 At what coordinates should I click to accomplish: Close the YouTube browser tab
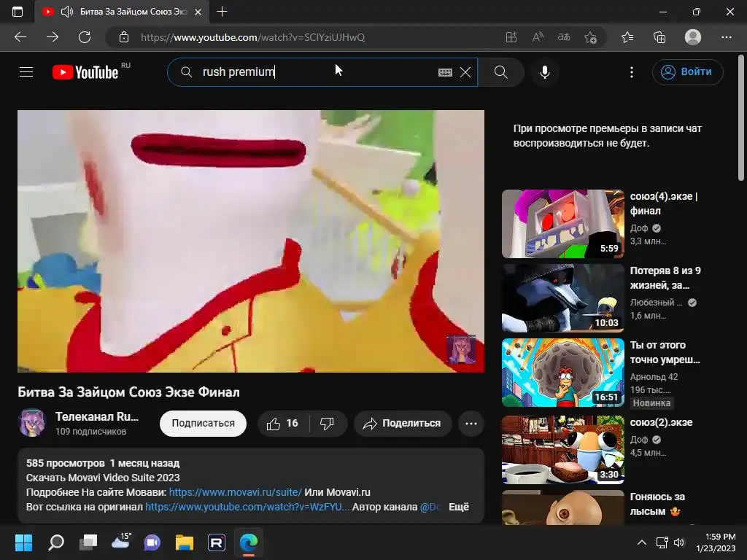pos(198,12)
